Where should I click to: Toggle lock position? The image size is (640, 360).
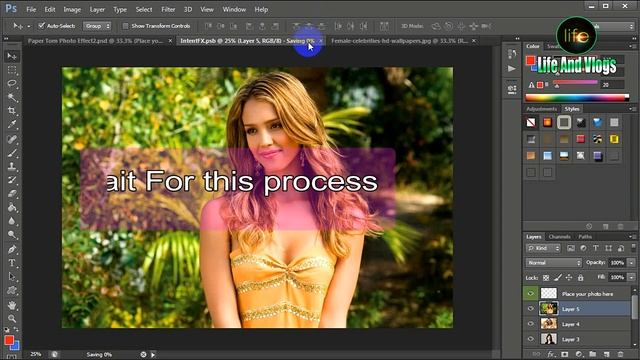point(569,278)
